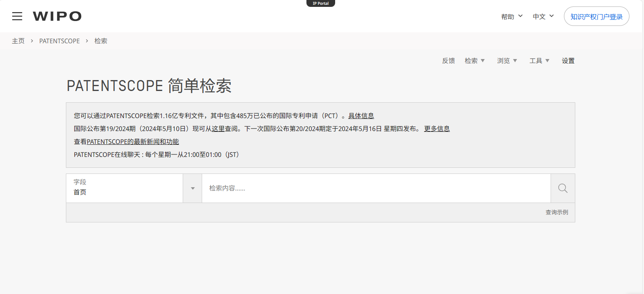The width and height of the screenshot is (644, 294).
Task: Click the 更多信息 more information link
Action: click(437, 129)
